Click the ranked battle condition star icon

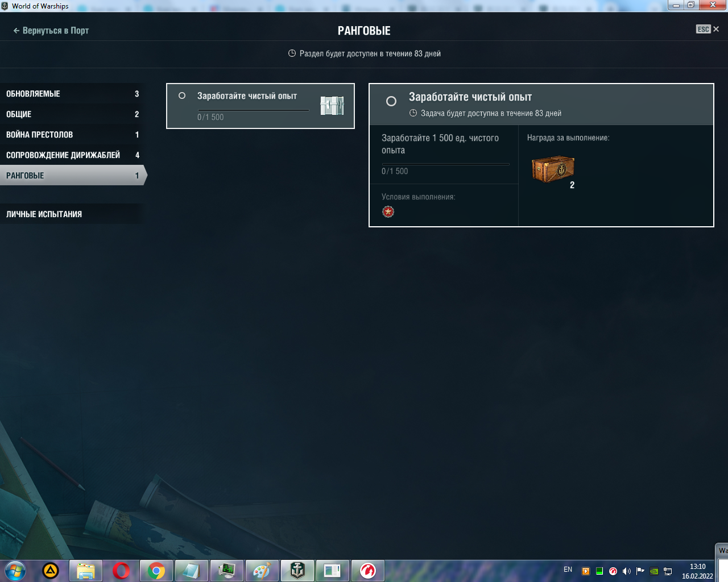(x=388, y=212)
